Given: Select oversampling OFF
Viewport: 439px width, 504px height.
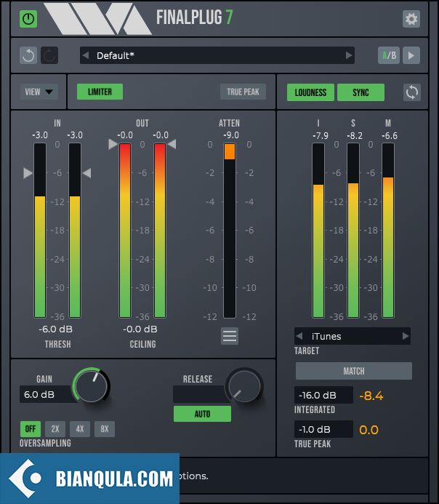Looking at the screenshot, I should 31,429.
